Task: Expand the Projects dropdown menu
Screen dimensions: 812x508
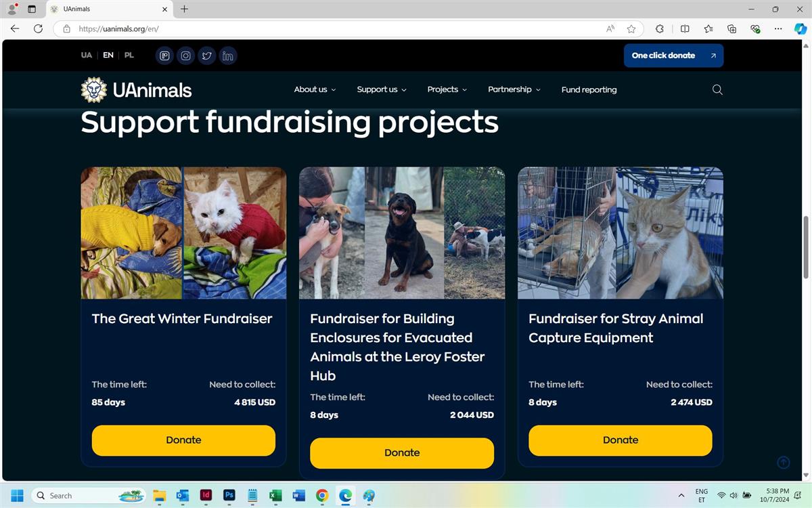Action: pos(447,89)
